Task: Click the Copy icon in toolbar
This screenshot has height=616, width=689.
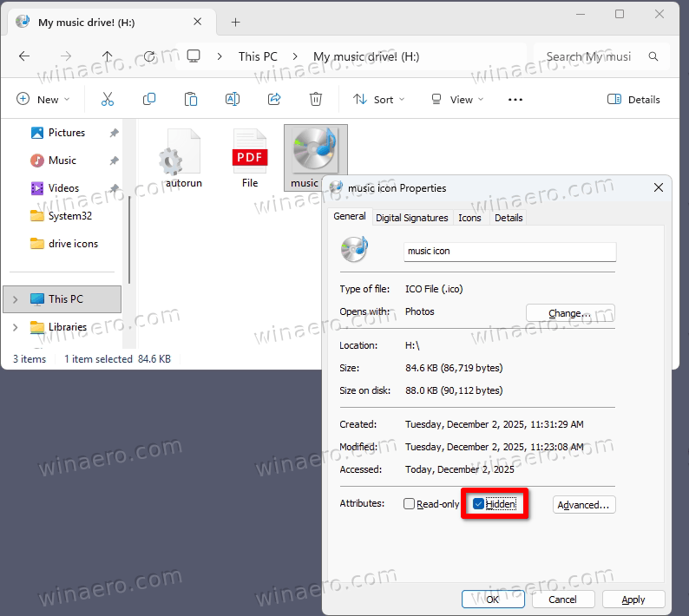Action: (149, 100)
